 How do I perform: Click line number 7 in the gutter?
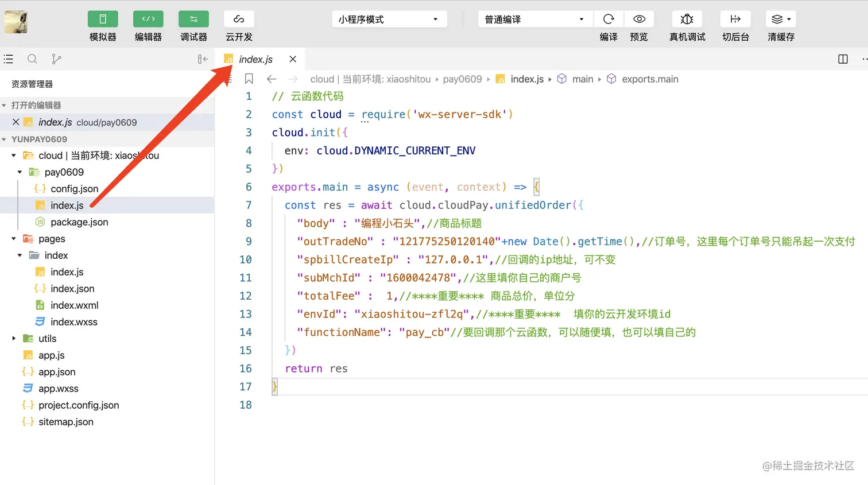pyautogui.click(x=249, y=205)
